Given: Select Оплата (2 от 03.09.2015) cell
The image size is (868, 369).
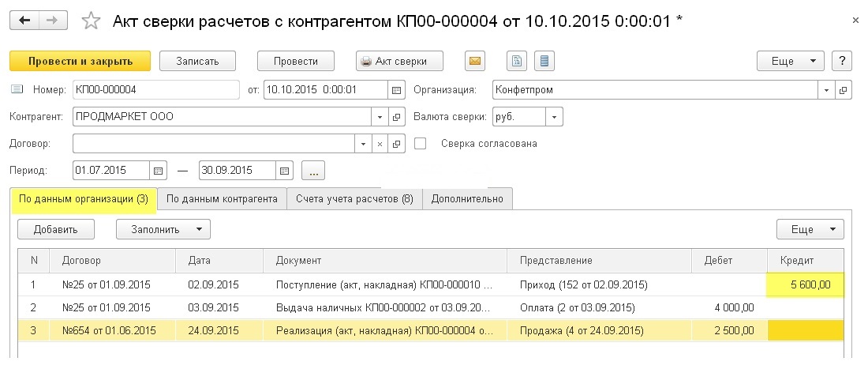Looking at the screenshot, I should pyautogui.click(x=600, y=307).
